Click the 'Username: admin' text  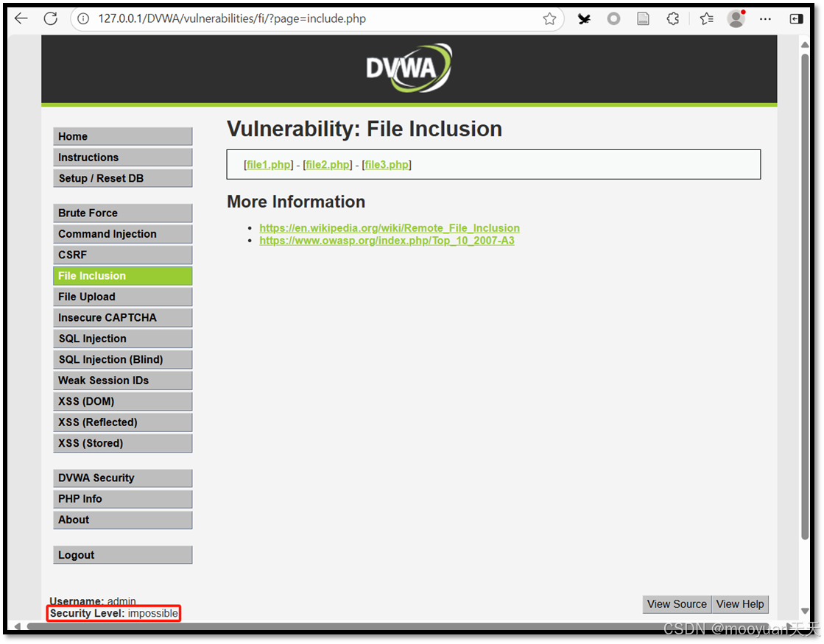coord(93,601)
